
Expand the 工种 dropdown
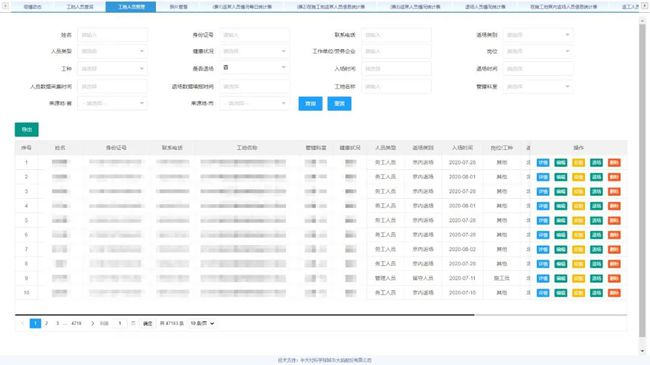[112, 69]
